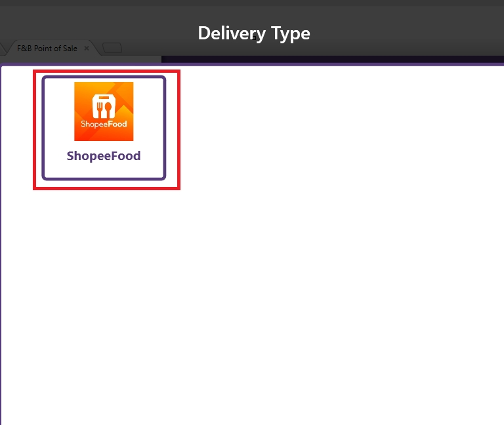Click the x icon on the F&B tab
The image size is (504, 425).
[87, 49]
